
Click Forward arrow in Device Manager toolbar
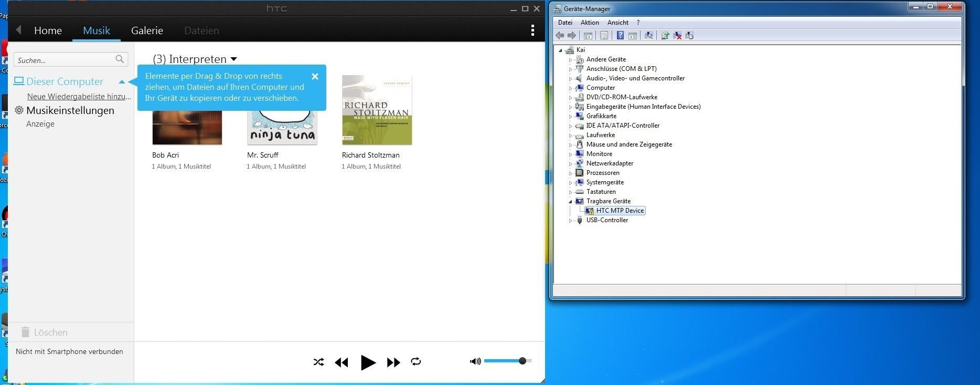coord(572,36)
